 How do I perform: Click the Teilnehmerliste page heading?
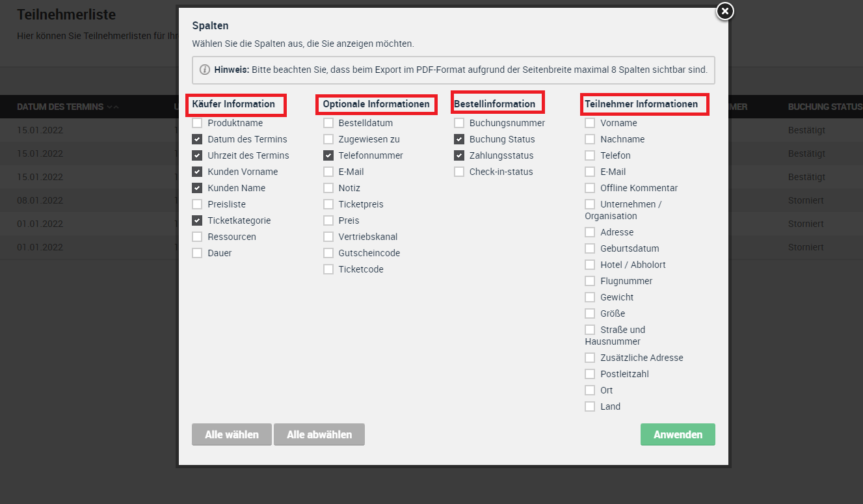pos(66,14)
